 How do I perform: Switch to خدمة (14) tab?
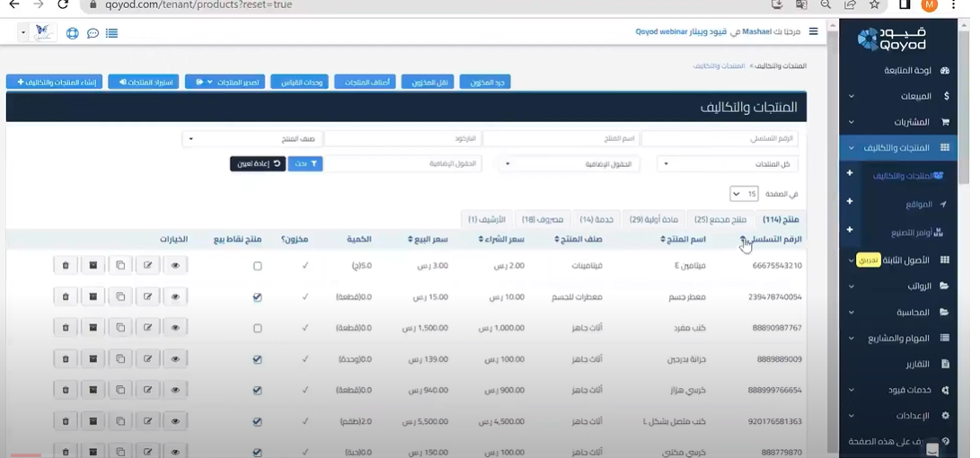[x=596, y=219]
